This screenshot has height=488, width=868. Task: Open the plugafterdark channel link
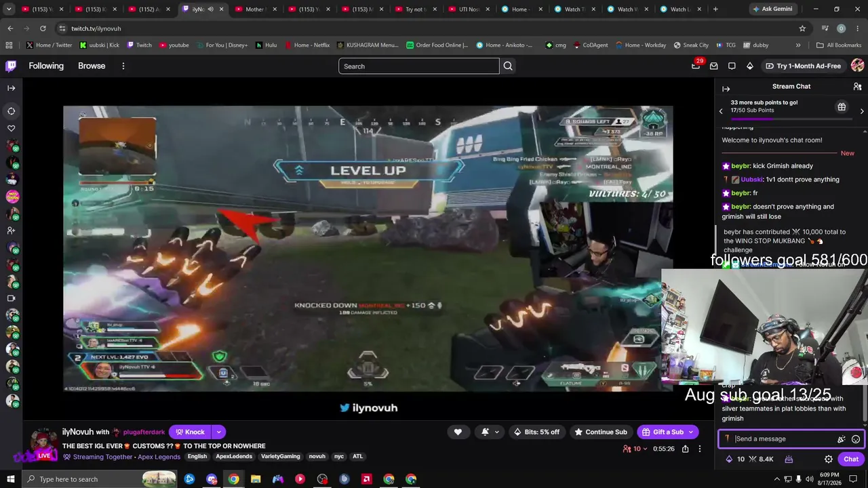pyautogui.click(x=144, y=432)
